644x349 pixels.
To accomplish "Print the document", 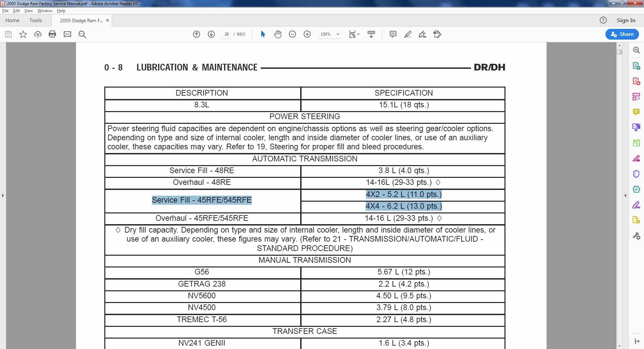I will [x=52, y=34].
